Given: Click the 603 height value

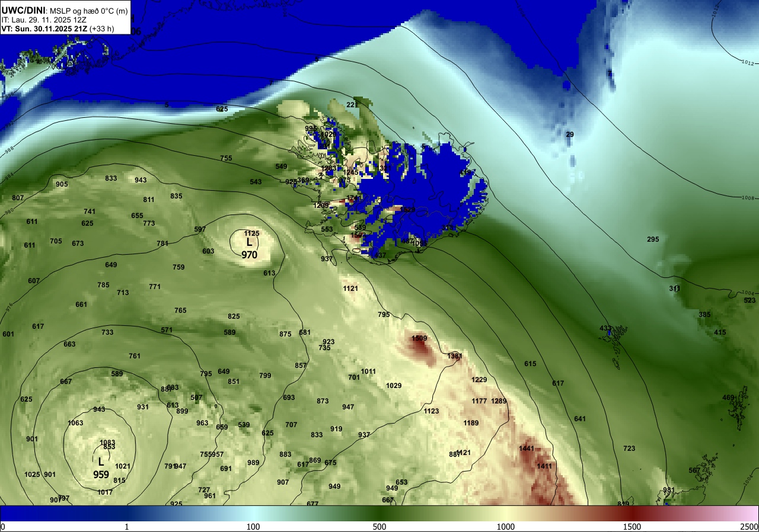Looking at the screenshot, I should click(208, 251).
